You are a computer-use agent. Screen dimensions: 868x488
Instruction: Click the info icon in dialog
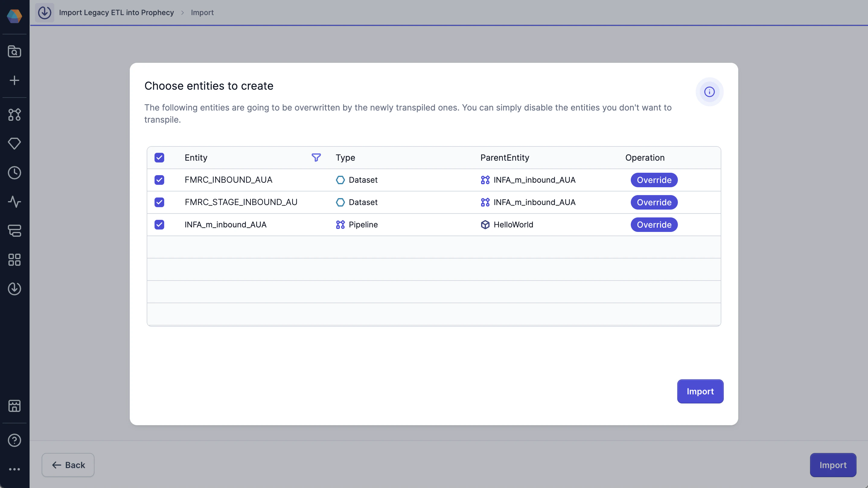709,92
